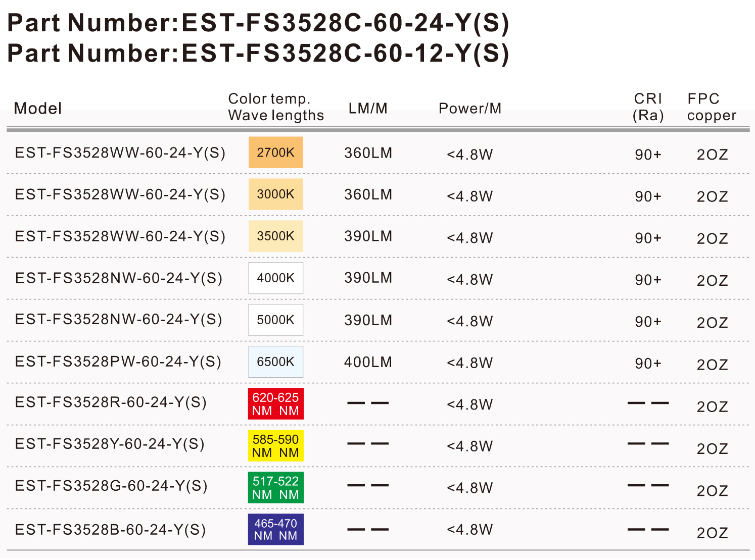Viewport: 755px width, 560px height.
Task: Click the Part Number EST-FS3528C-60-12-Y(S) heading
Action: pyautogui.click(x=258, y=53)
